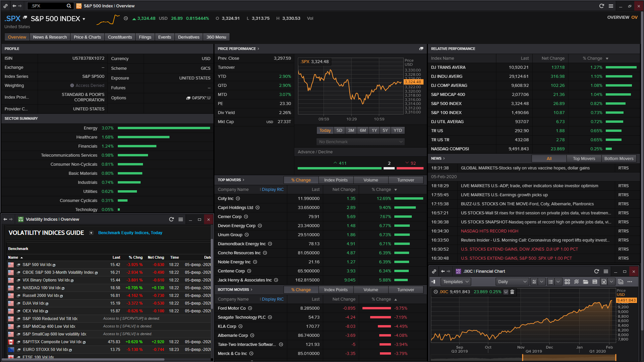Open the Daily interval dropdown
Screen dimensions: 644x362
point(512,282)
